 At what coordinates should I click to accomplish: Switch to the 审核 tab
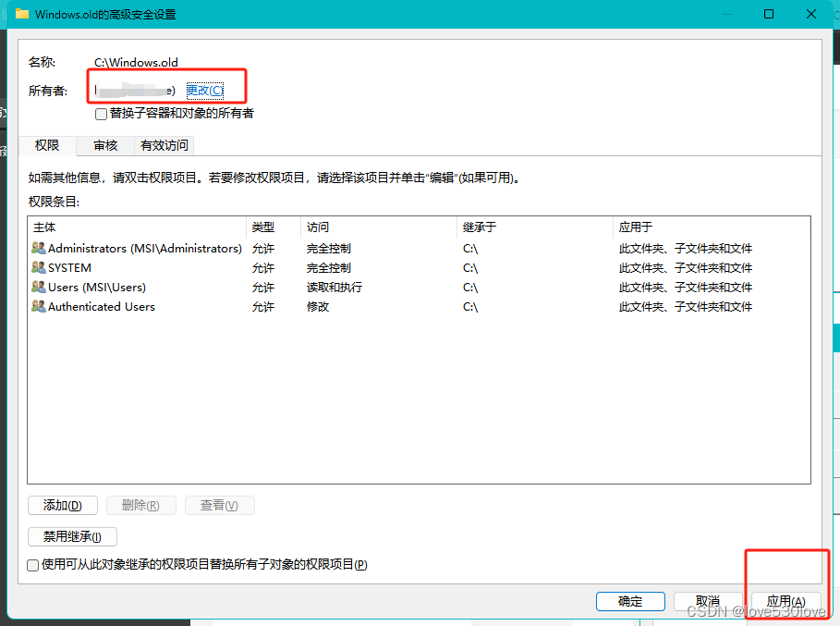(104, 145)
